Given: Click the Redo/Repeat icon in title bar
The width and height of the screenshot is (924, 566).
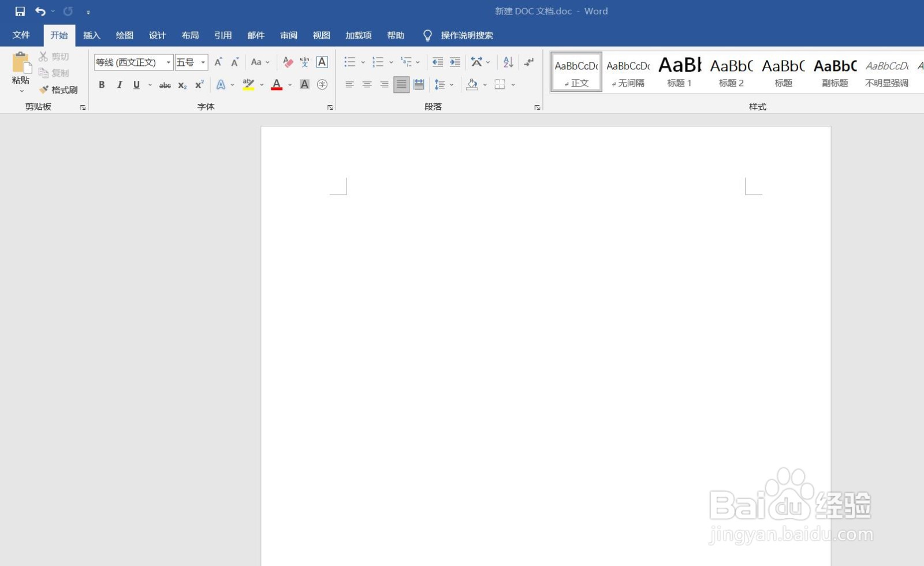Looking at the screenshot, I should (68, 11).
